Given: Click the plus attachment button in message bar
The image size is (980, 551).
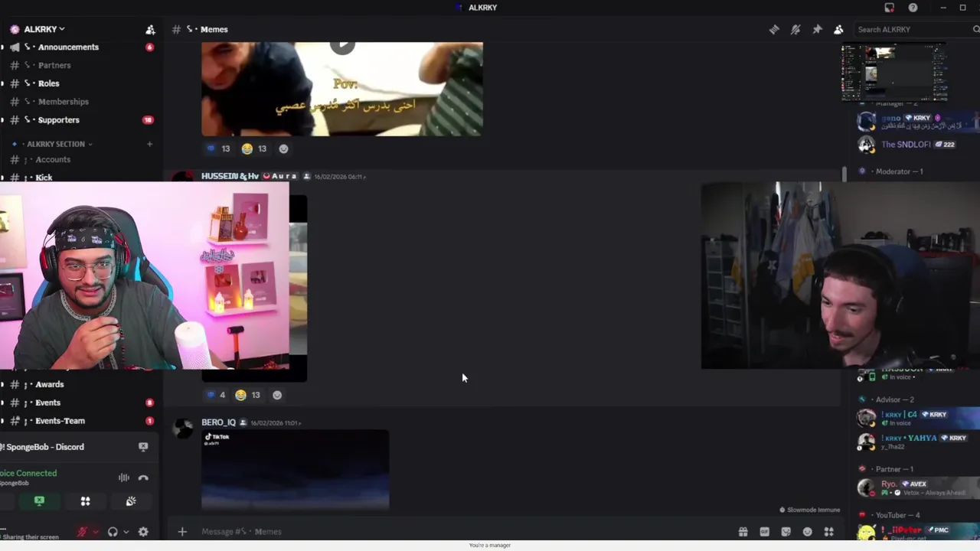Looking at the screenshot, I should [182, 532].
